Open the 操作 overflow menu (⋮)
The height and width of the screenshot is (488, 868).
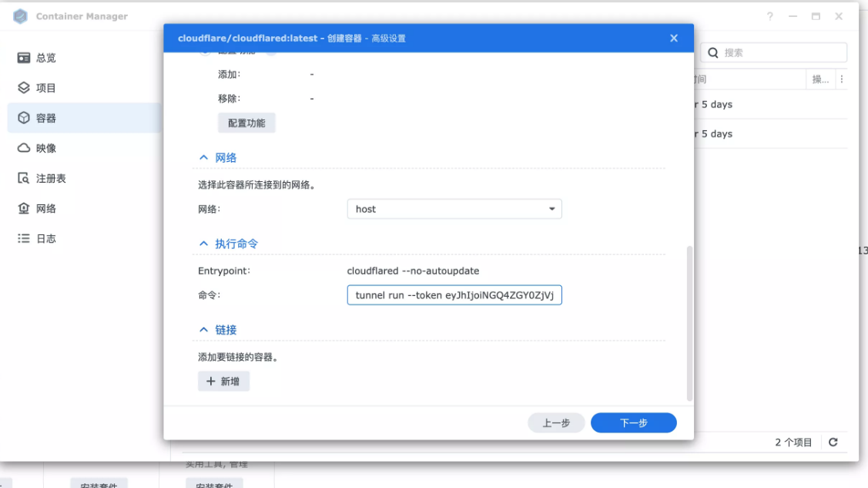point(843,79)
